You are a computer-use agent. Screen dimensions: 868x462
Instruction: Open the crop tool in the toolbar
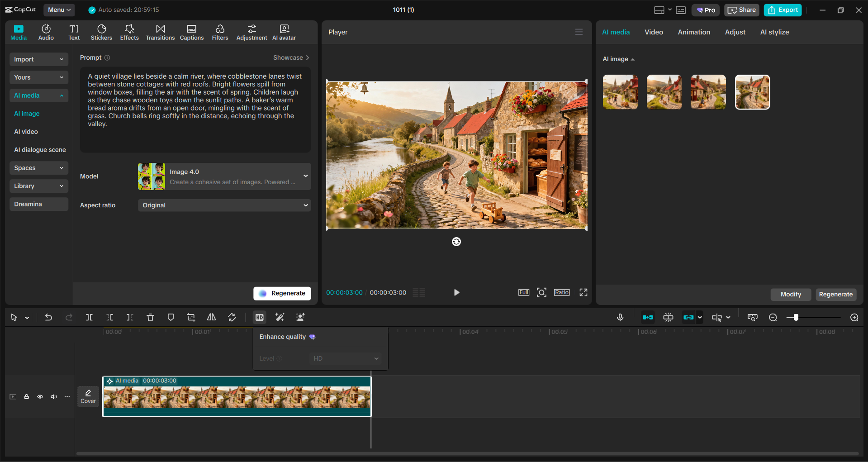click(x=191, y=317)
